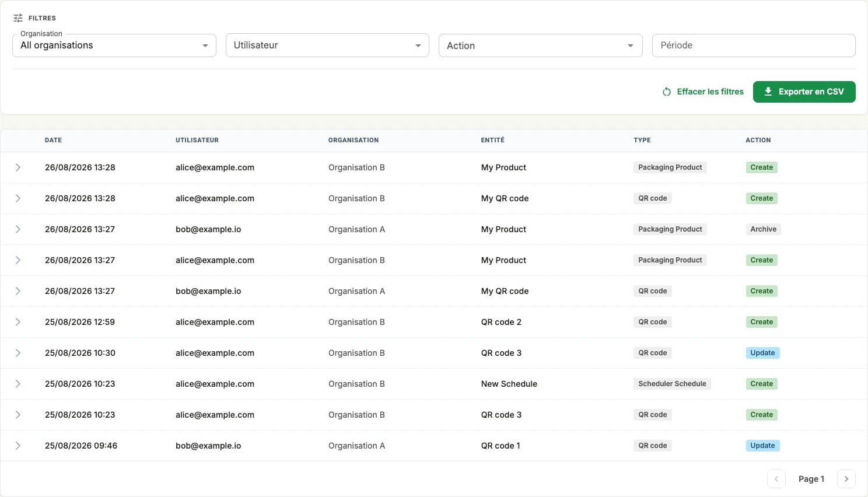Click the Create badge in New Schedule row
The width and height of the screenshot is (868, 497).
click(x=761, y=384)
